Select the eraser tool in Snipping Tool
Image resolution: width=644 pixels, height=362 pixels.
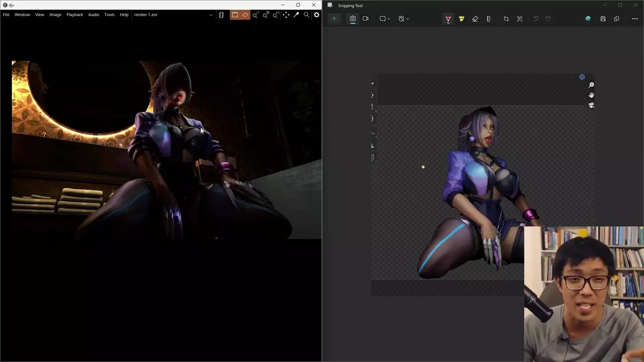[x=475, y=19]
